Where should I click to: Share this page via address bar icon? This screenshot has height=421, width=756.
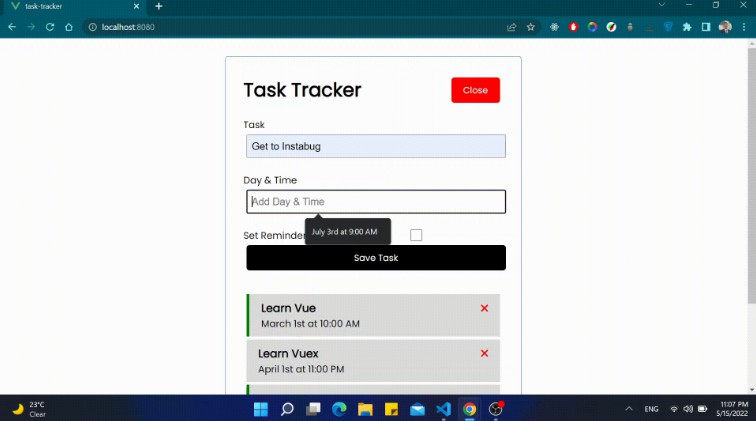coord(512,27)
